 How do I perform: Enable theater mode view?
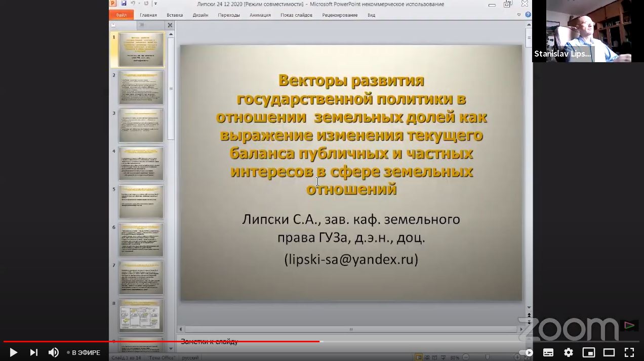point(609,352)
